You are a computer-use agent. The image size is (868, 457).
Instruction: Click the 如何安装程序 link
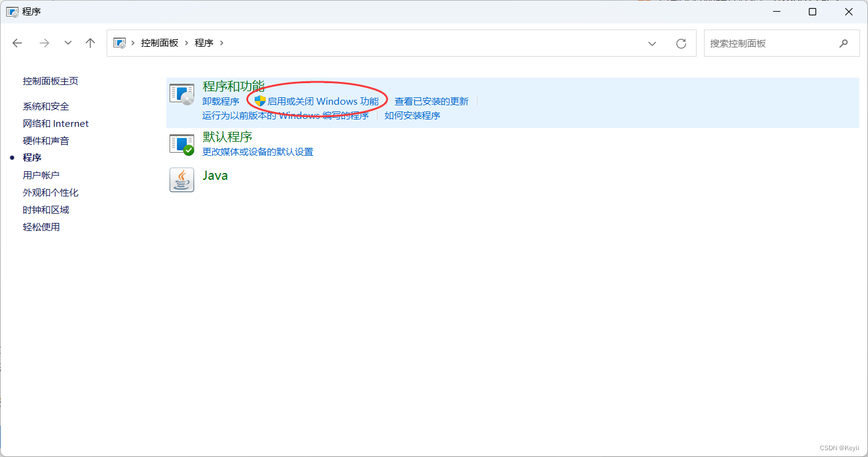point(412,116)
